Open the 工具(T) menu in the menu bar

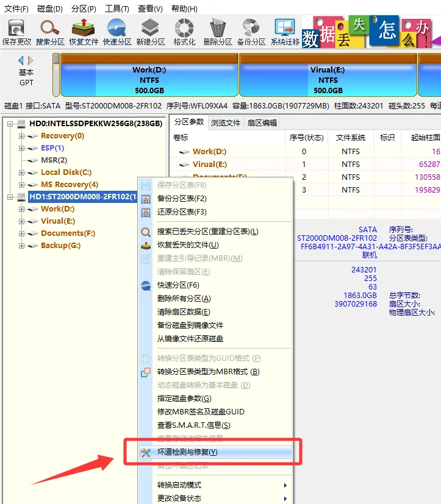(x=117, y=9)
